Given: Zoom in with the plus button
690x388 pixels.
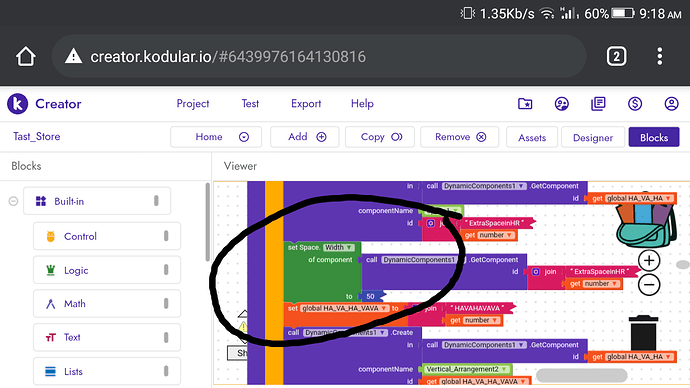Looking at the screenshot, I should (649, 260).
